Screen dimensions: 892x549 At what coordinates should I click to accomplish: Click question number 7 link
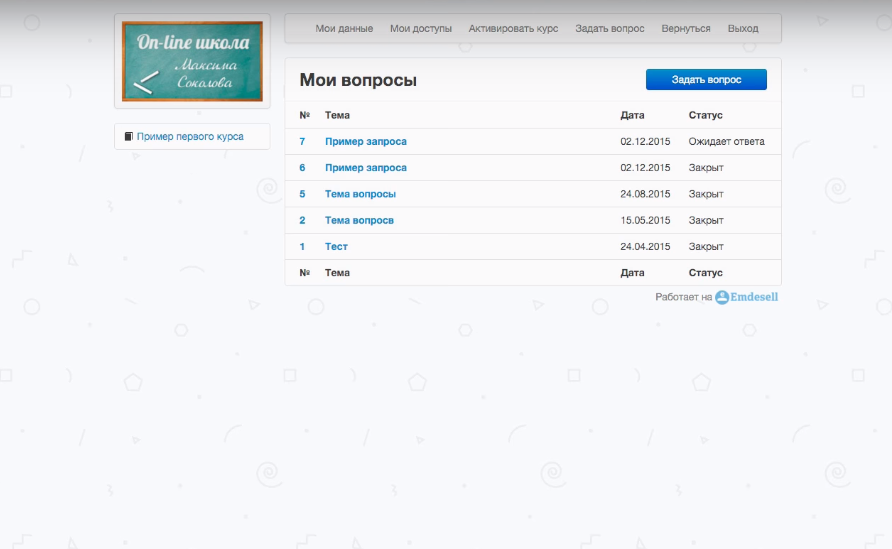(302, 142)
